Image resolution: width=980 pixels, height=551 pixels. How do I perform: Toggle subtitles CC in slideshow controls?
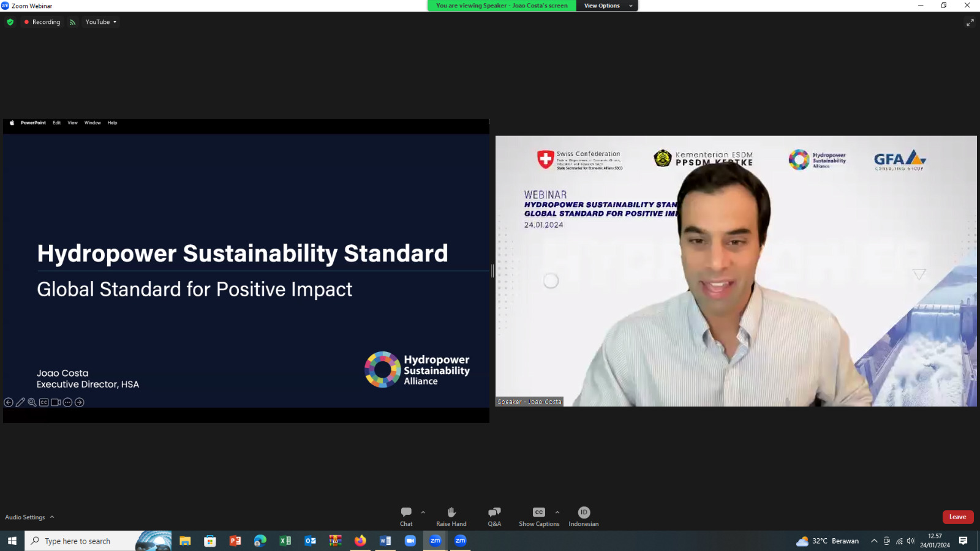(x=44, y=402)
